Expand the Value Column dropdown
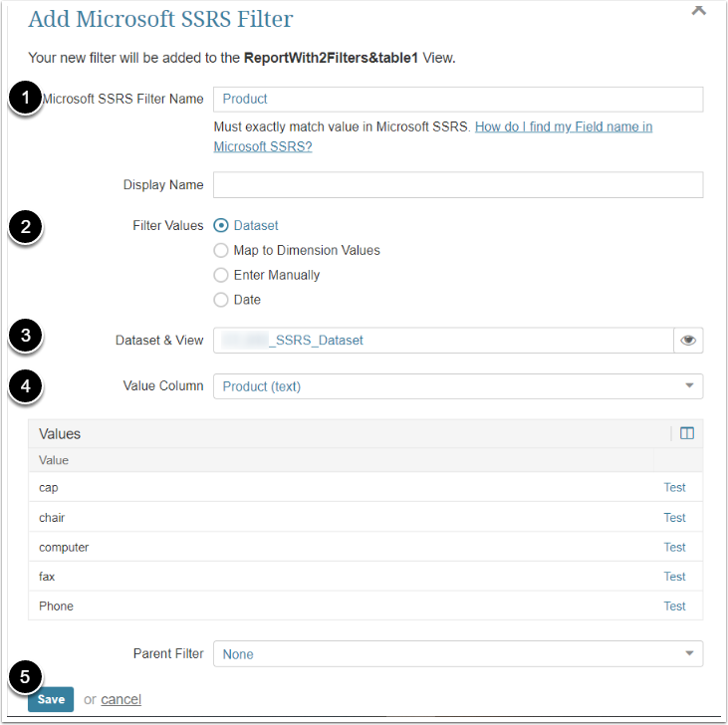 pos(458,386)
